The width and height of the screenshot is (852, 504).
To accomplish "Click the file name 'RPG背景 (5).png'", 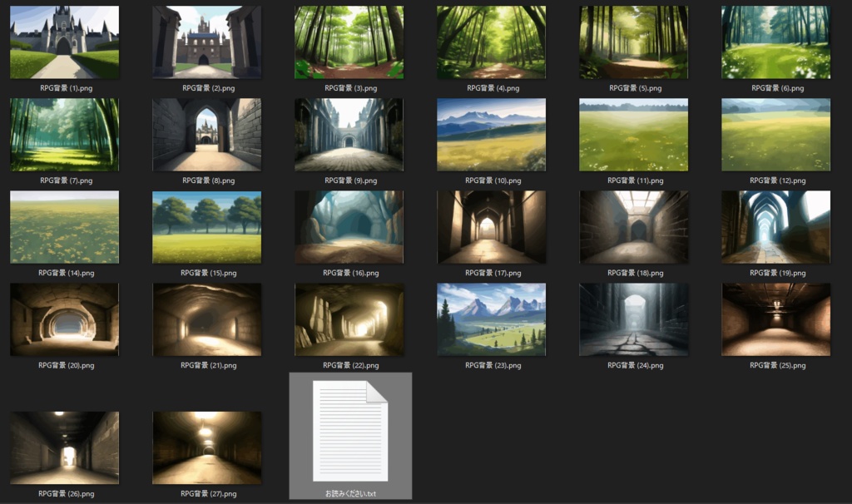I will 636,88.
